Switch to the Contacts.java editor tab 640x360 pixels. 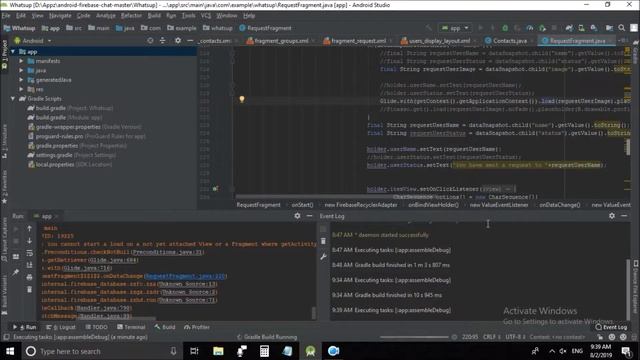[x=509, y=41]
